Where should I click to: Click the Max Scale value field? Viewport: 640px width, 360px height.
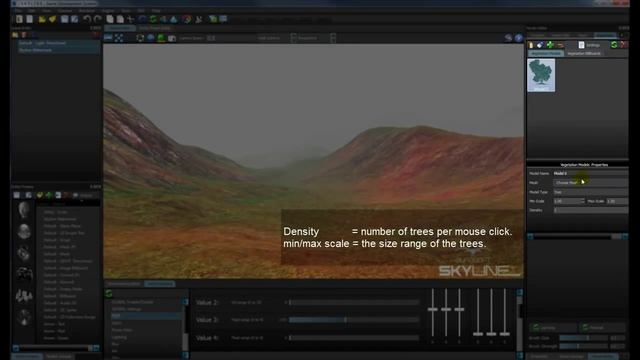click(617, 201)
